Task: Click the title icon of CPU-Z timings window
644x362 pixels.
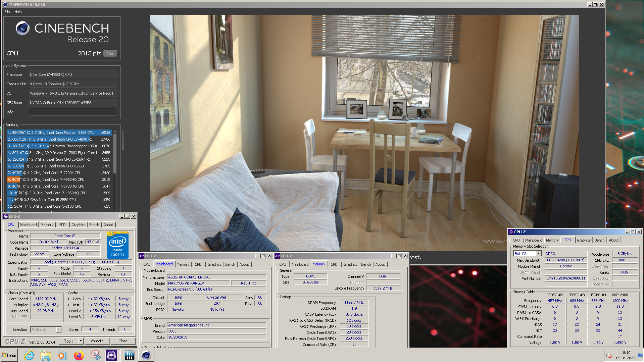Action: [x=278, y=256]
